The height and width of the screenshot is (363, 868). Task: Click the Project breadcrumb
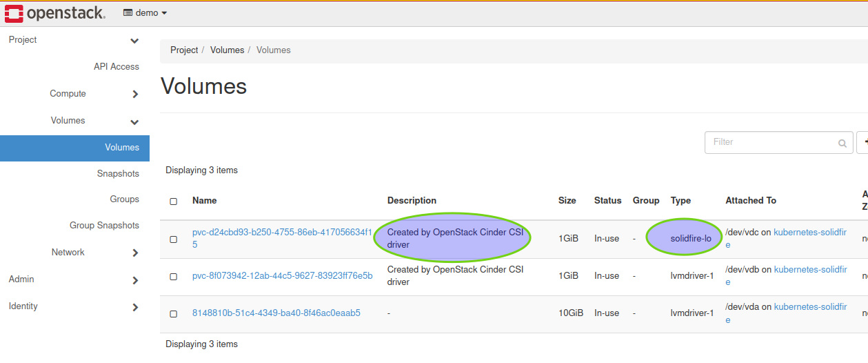click(x=184, y=50)
